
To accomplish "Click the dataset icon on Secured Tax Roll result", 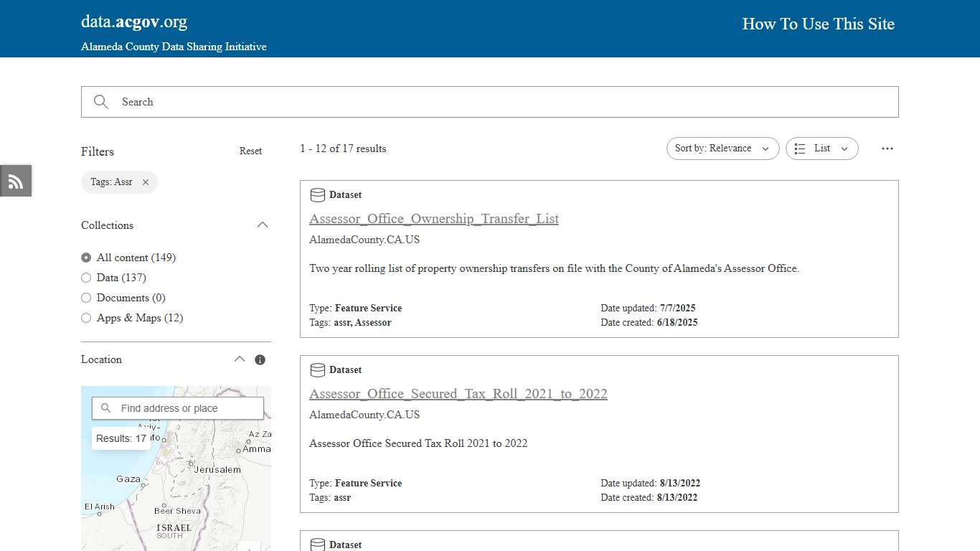I will 317,369.
